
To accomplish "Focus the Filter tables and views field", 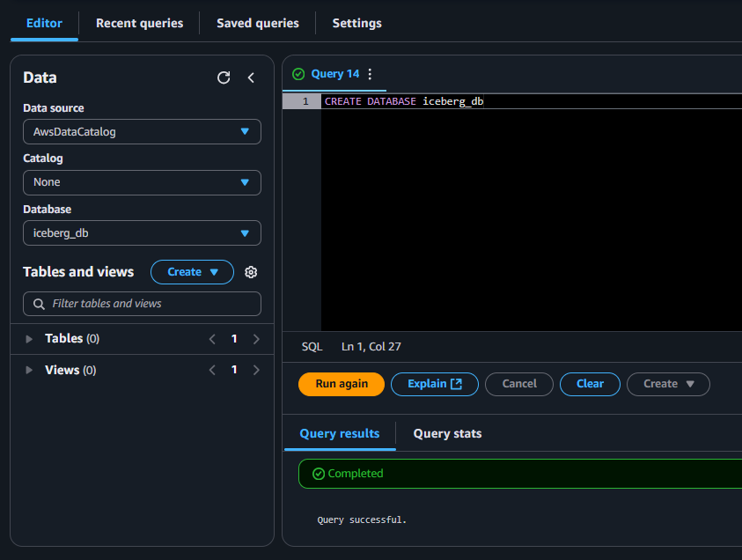I will (x=142, y=304).
